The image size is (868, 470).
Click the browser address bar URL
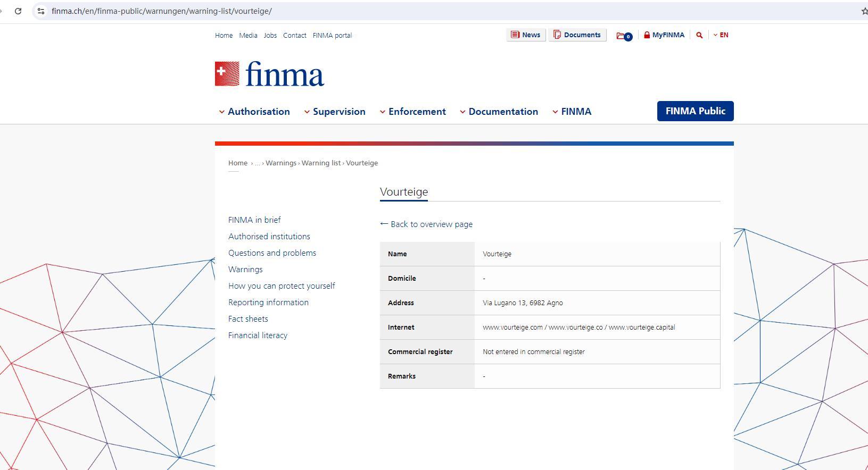[x=162, y=11]
